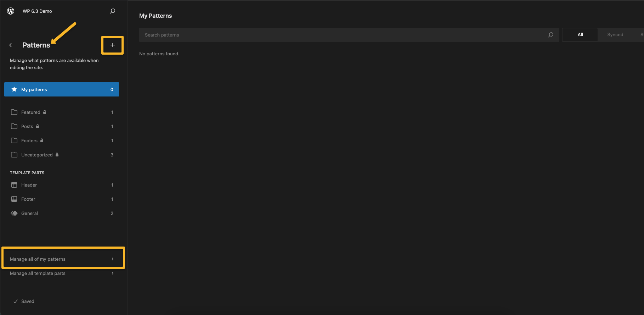Open the Footers patterns category
Image resolution: width=644 pixels, height=315 pixels.
(62, 140)
